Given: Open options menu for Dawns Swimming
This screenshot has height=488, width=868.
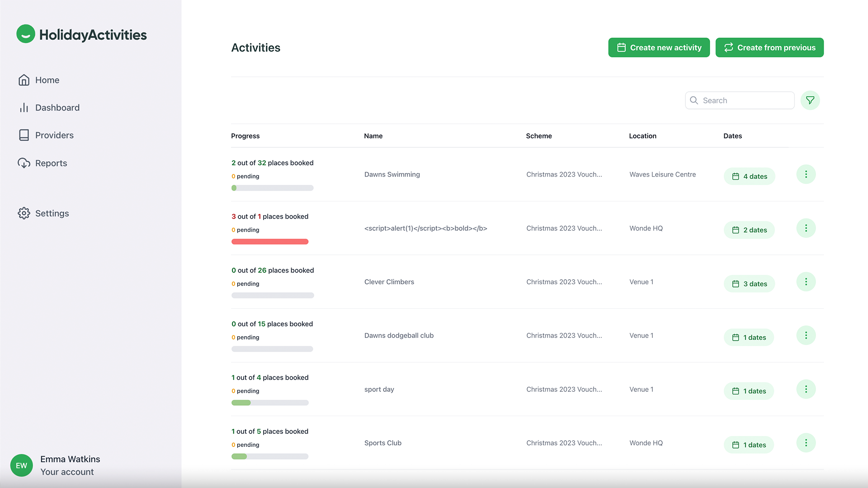Looking at the screenshot, I should (x=806, y=174).
